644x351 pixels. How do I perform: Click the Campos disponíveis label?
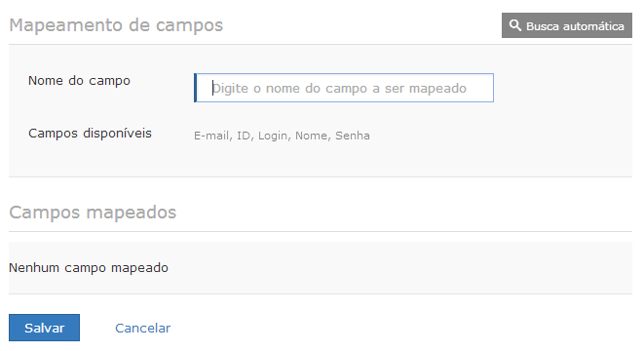pyautogui.click(x=90, y=134)
